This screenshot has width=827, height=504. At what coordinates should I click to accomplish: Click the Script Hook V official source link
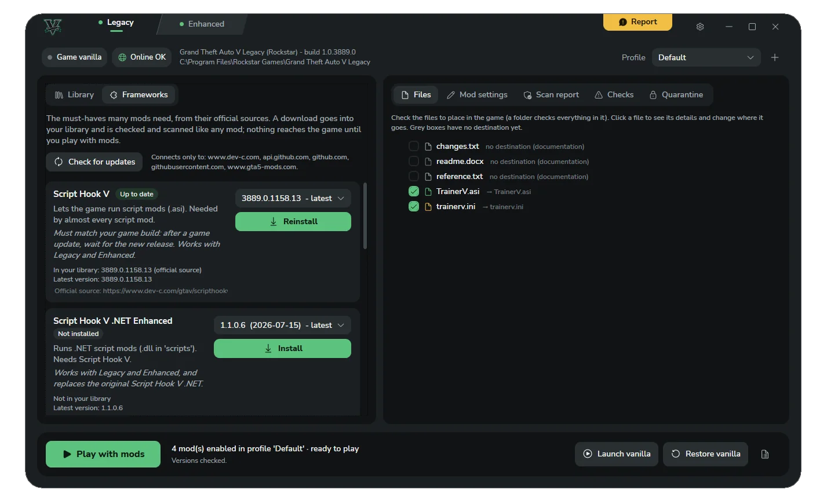tap(141, 291)
